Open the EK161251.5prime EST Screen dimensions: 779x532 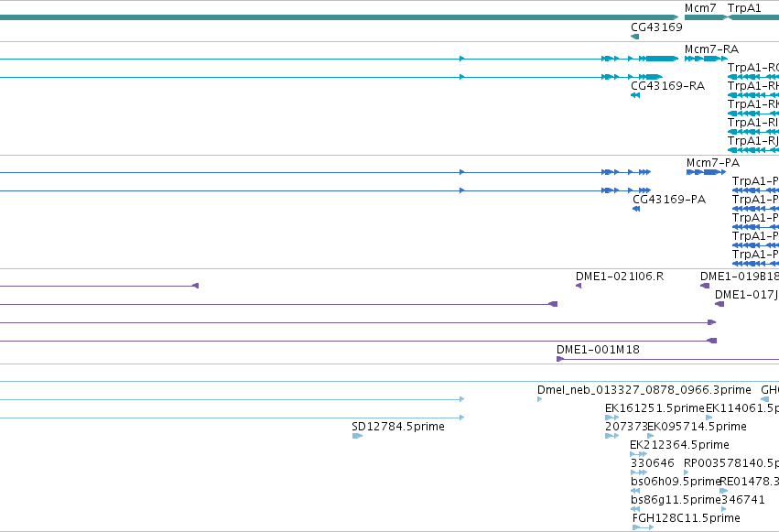(611, 418)
